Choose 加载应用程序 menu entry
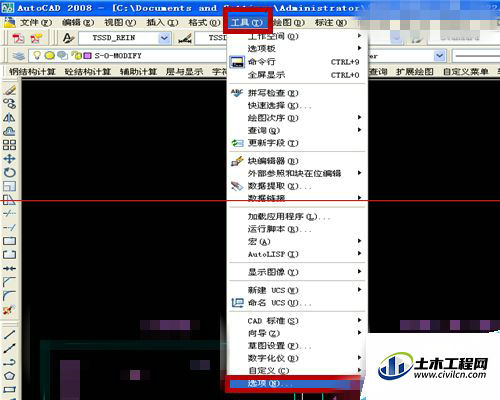The height and width of the screenshot is (400, 500). [x=297, y=217]
